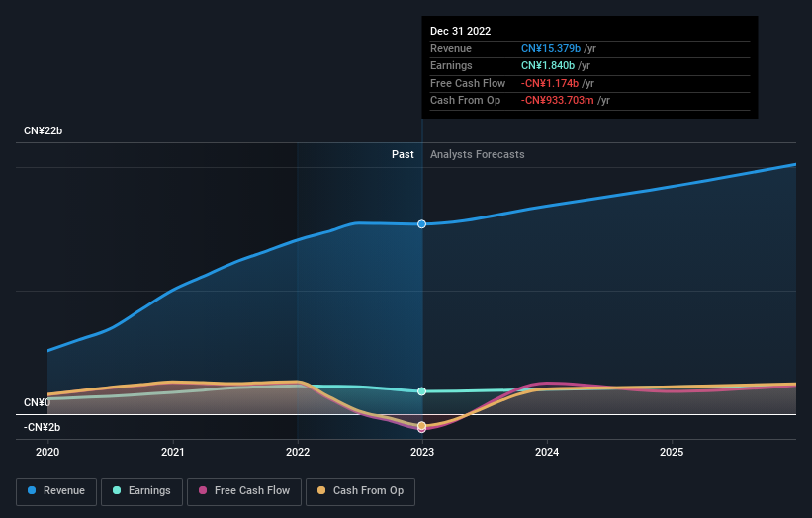Select the Earnings data point at 2023
The height and width of the screenshot is (518, 812).
pyautogui.click(x=422, y=391)
